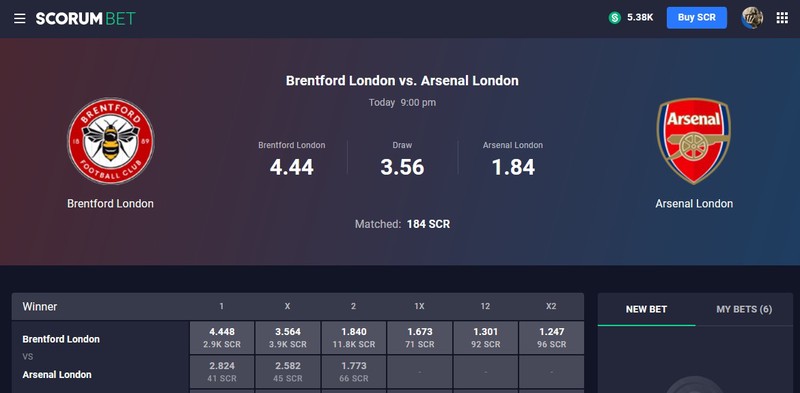This screenshot has width=800, height=393.
Task: Select the 1.840 Arsenal win odds cell
Action: 354,337
